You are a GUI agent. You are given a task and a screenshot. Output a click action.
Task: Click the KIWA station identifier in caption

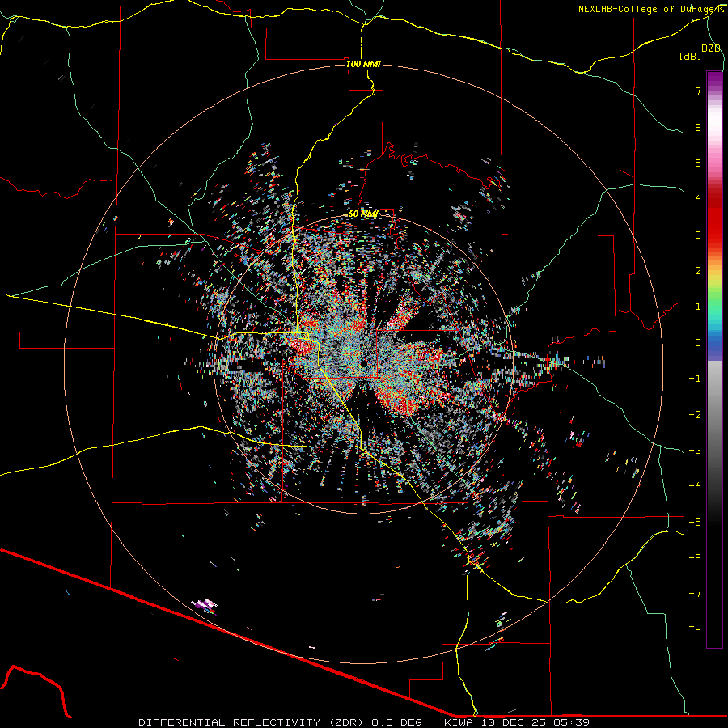pyautogui.click(x=459, y=722)
